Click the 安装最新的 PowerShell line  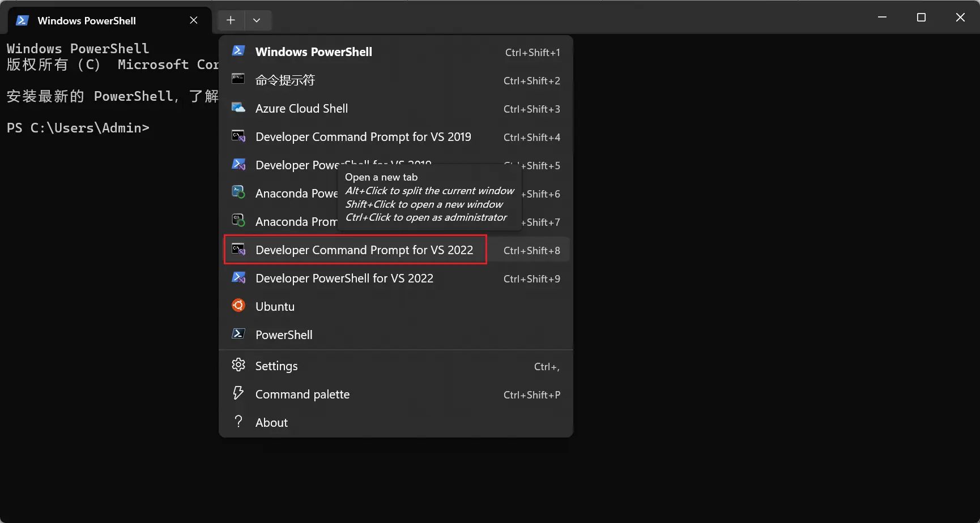click(112, 96)
